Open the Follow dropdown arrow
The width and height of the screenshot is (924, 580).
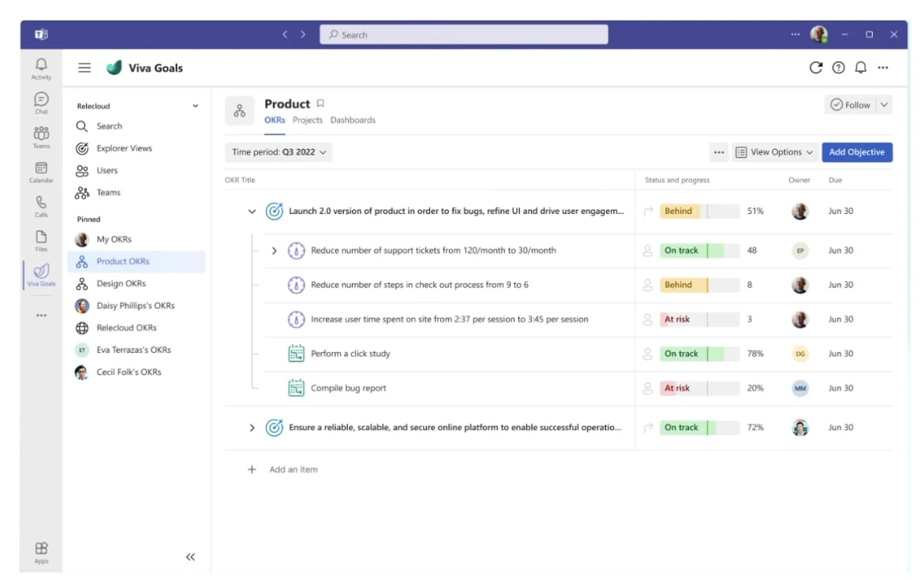tap(884, 105)
